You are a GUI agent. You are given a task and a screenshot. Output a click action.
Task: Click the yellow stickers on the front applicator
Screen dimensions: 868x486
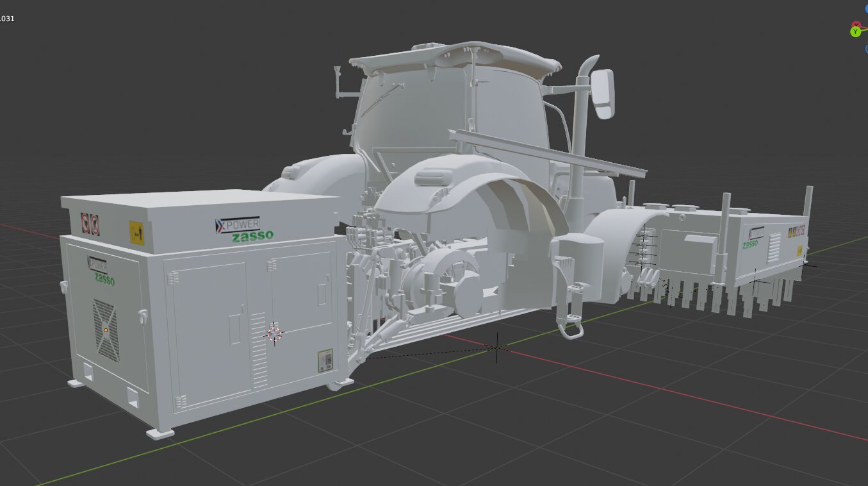(x=797, y=233)
